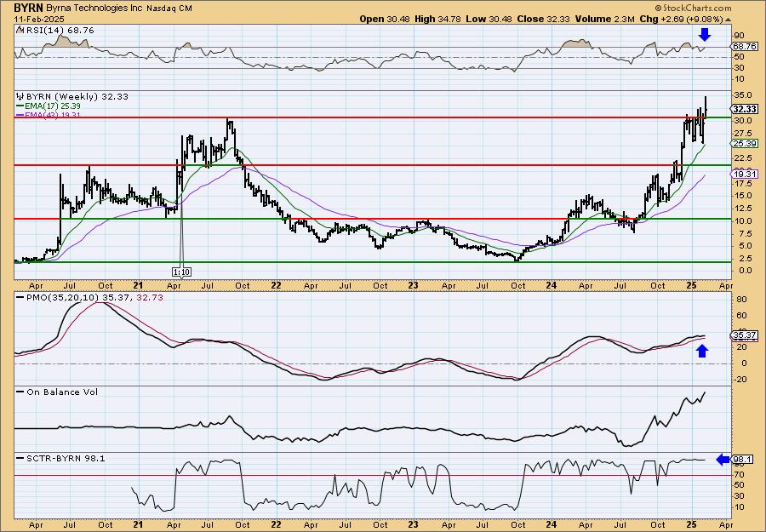This screenshot has height=532, width=766.
Task: Click the black PMO legend line swatch
Action: 20,297
